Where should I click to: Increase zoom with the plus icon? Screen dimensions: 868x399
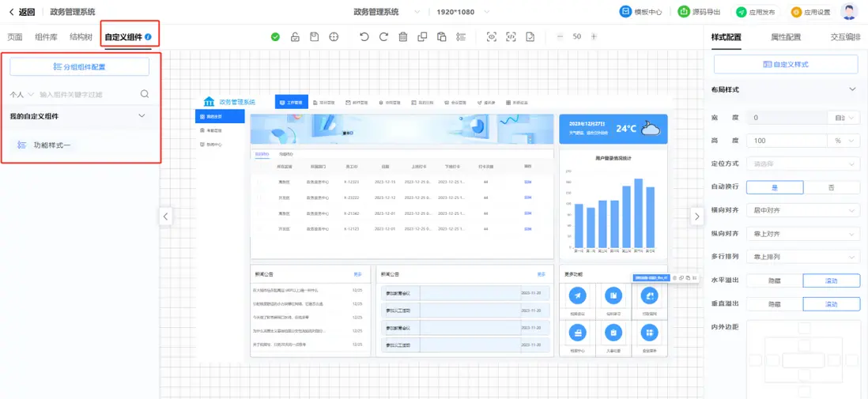click(x=594, y=36)
